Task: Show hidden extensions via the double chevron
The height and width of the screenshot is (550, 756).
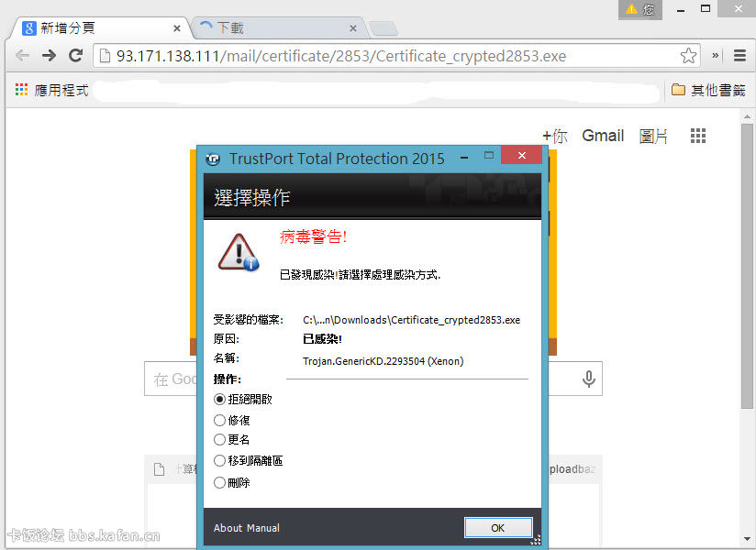Action: (x=716, y=56)
